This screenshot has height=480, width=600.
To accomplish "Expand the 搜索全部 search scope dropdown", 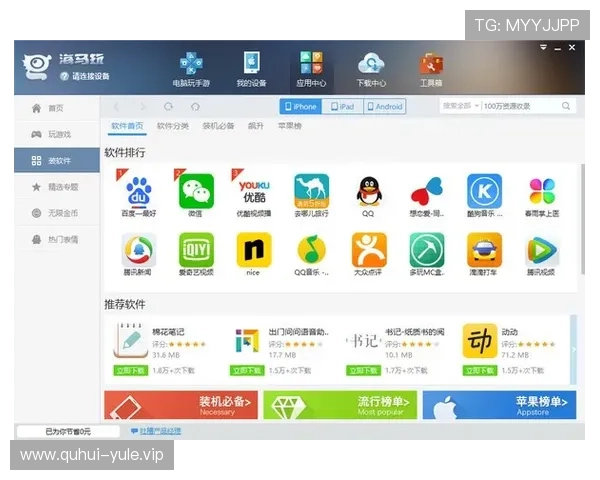I will point(461,106).
